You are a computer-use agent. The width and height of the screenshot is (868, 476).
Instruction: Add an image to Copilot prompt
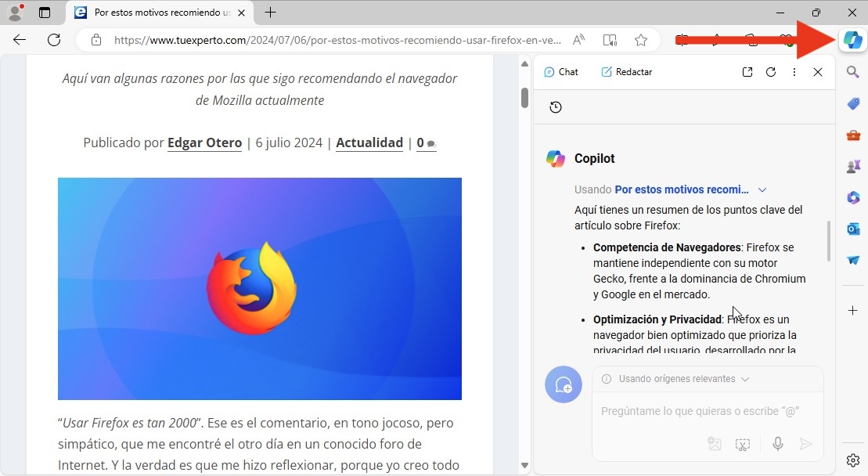[x=715, y=444]
